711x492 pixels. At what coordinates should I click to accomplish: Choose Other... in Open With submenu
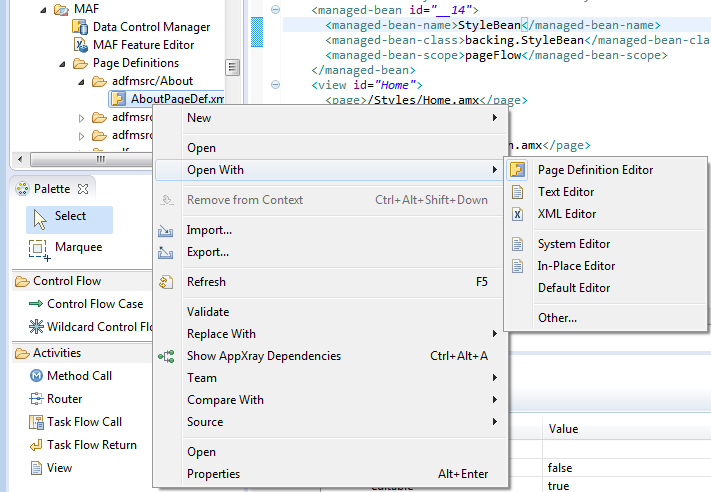(606, 318)
